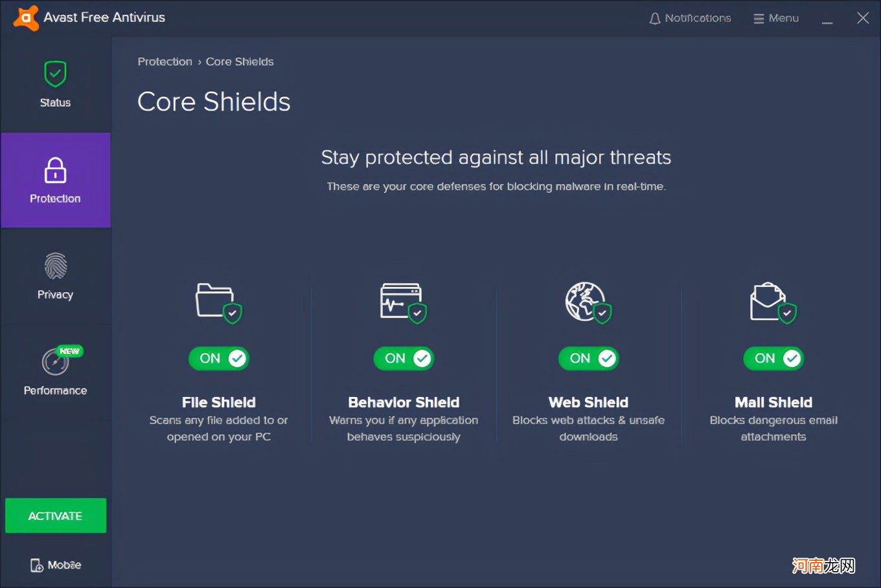
Task: Click the File Shield folder icon
Action: click(219, 302)
